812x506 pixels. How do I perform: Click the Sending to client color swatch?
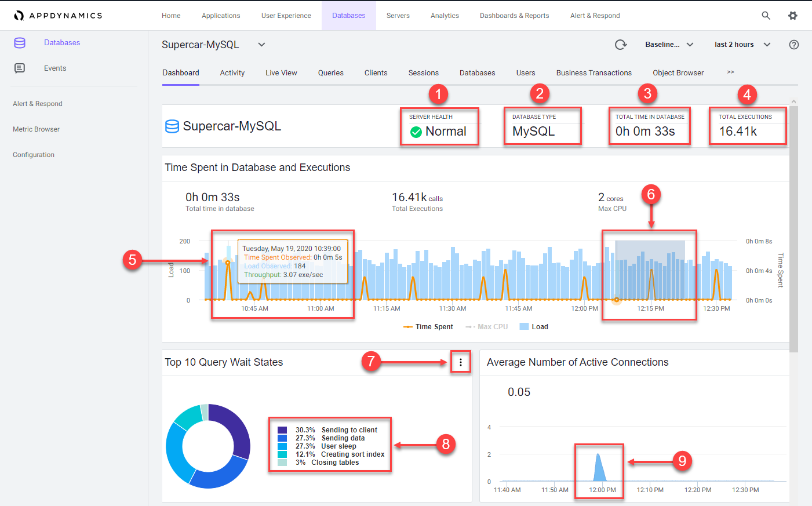coord(282,430)
